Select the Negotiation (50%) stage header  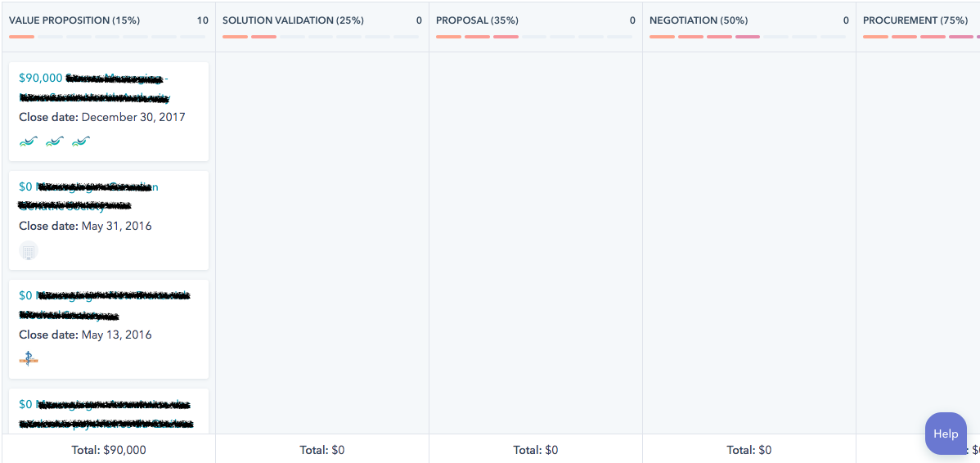pos(699,20)
